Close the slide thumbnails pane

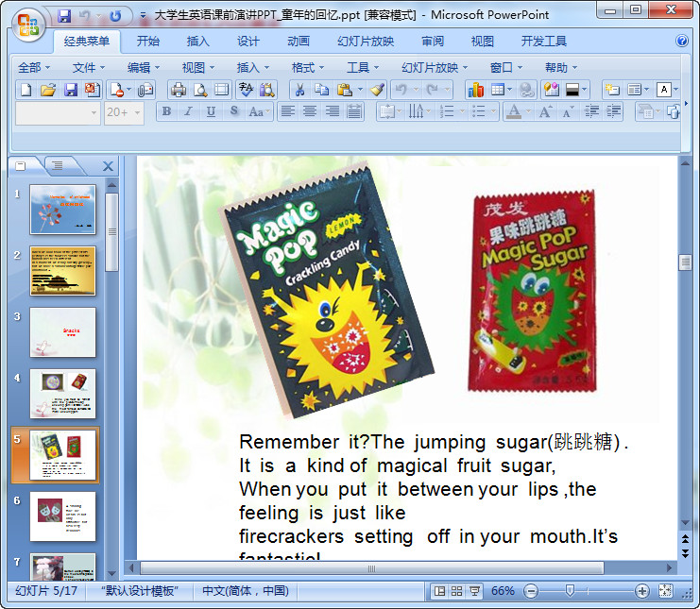tap(108, 166)
